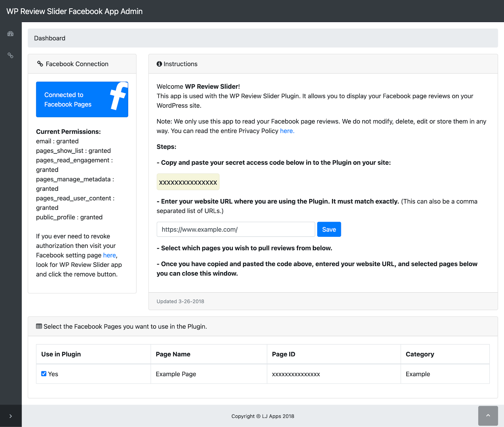Click the Steps: heading

166,147
